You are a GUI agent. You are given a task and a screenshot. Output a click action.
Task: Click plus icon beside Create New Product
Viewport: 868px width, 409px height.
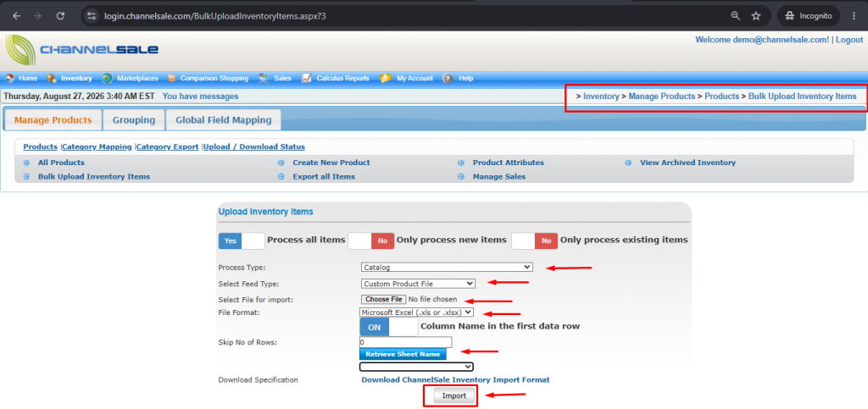pos(281,163)
